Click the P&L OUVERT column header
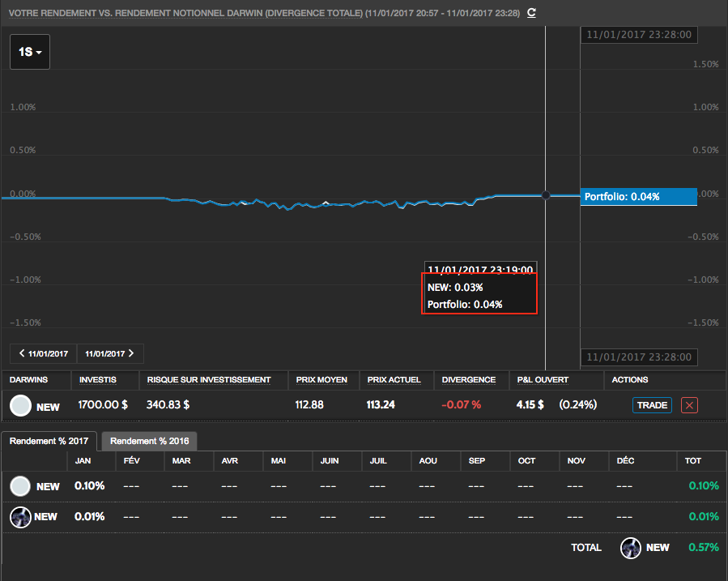 point(543,379)
